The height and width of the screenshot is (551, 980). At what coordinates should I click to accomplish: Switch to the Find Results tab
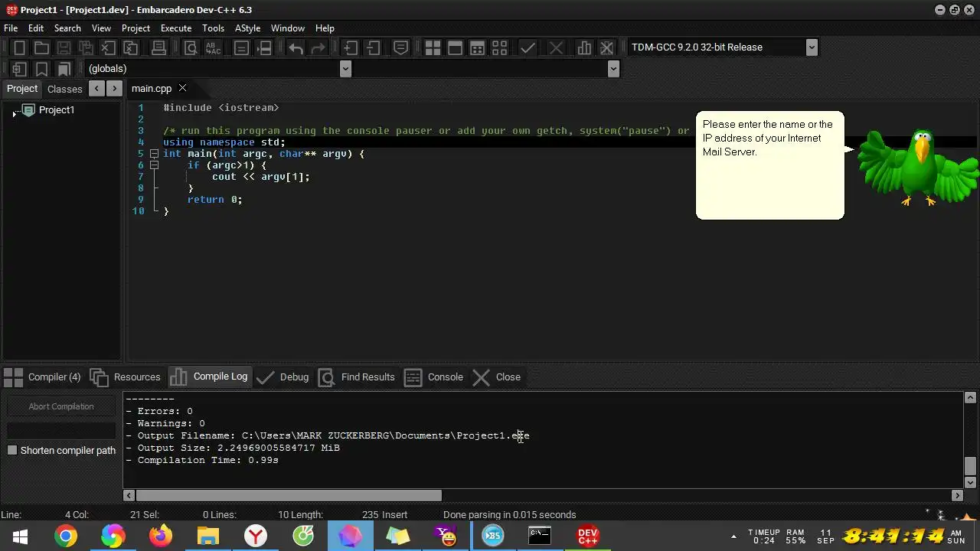(x=357, y=377)
